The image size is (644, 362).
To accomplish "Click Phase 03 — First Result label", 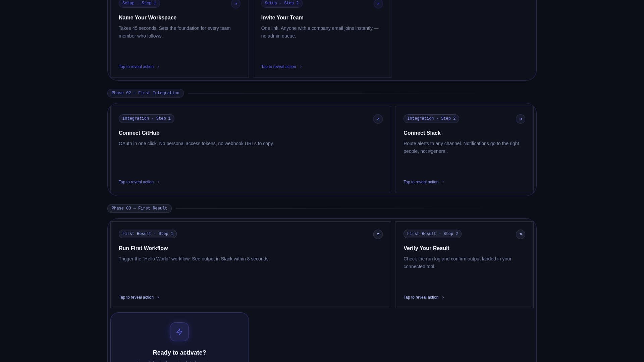I will pyautogui.click(x=140, y=208).
